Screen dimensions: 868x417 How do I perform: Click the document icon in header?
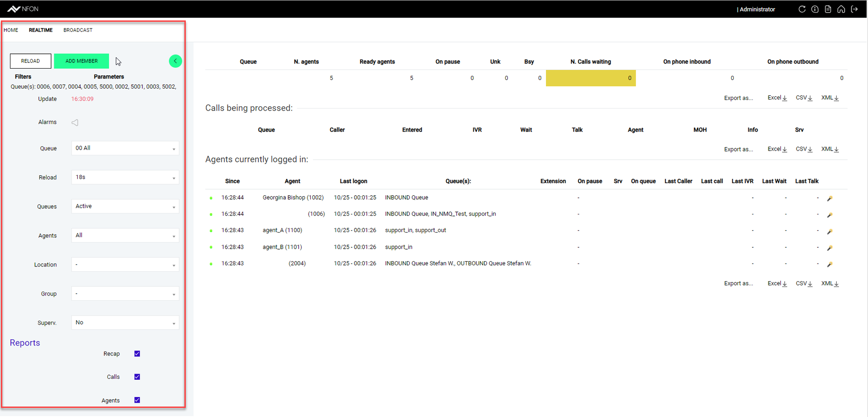pyautogui.click(x=828, y=9)
